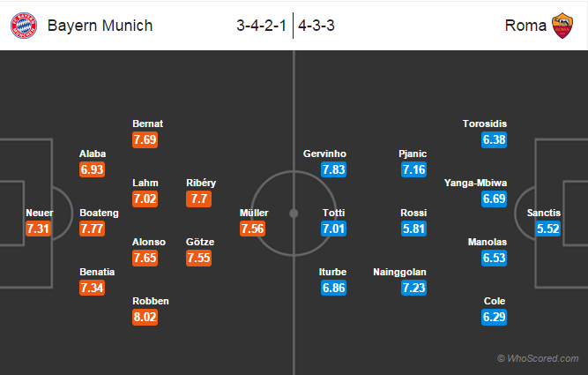588x375 pixels.
Task: Open the Roma team name link
Action: click(x=525, y=26)
